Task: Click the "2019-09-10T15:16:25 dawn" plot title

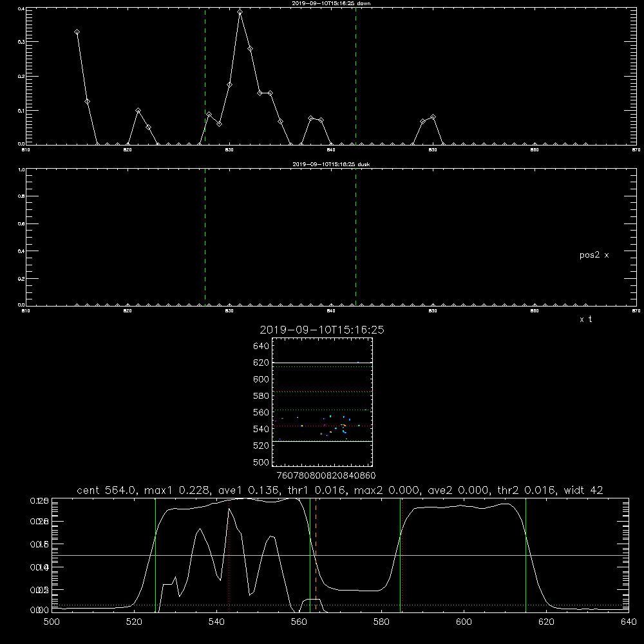Action: pos(331,3)
